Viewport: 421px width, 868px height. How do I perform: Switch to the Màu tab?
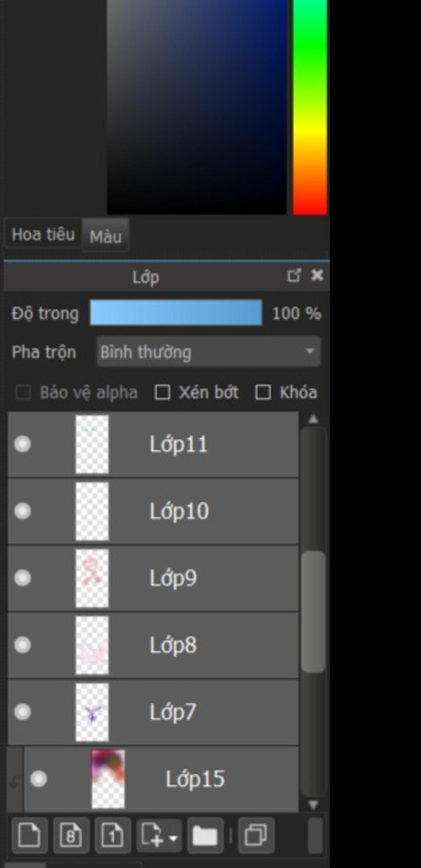[106, 237]
